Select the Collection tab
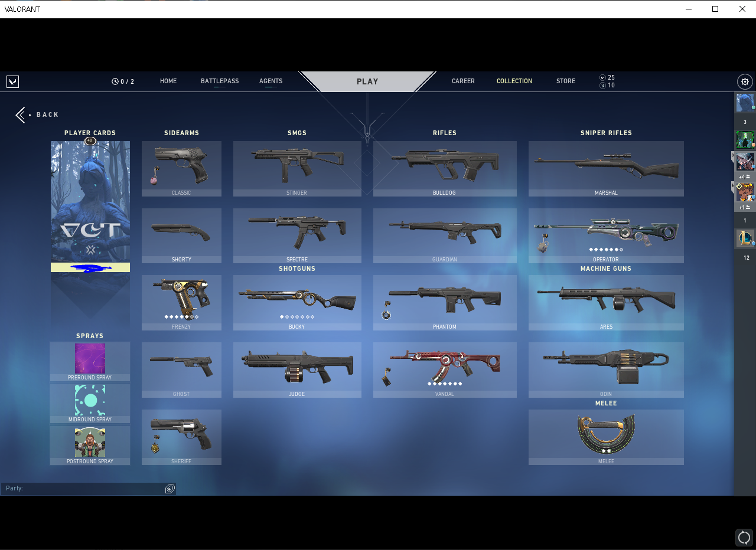Viewport: 756px width, 550px height. (x=514, y=81)
